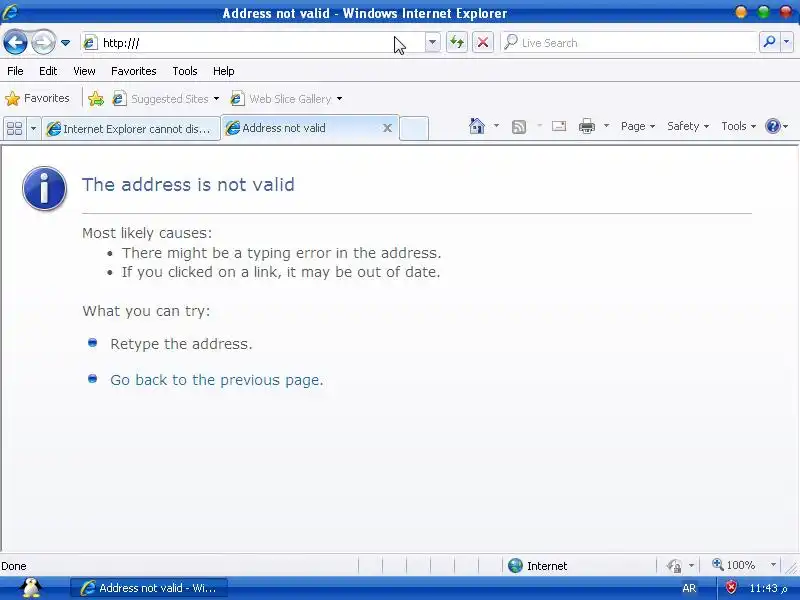Click the Print icon
Viewport: 800px width, 600px height.
[587, 126]
